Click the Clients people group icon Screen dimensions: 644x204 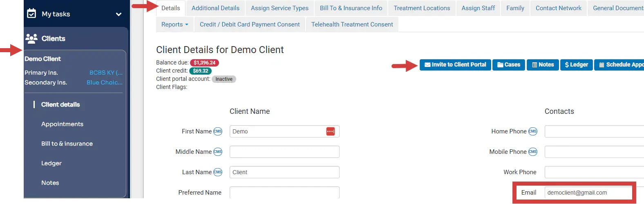(31, 38)
